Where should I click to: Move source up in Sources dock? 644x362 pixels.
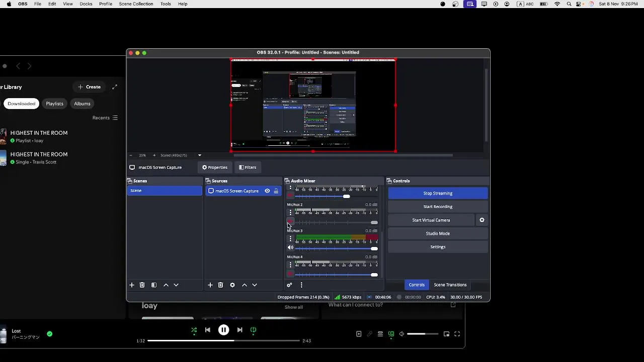click(245, 285)
